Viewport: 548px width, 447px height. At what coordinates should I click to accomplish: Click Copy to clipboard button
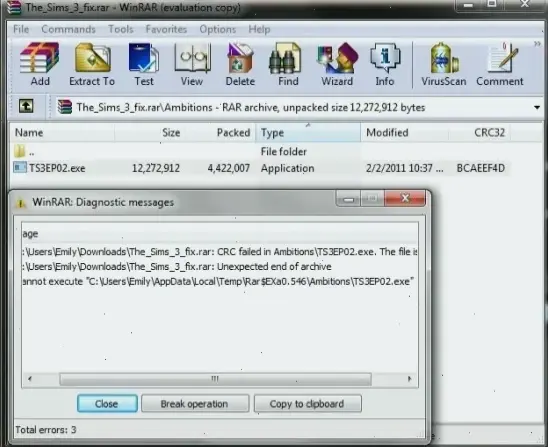[x=307, y=404]
